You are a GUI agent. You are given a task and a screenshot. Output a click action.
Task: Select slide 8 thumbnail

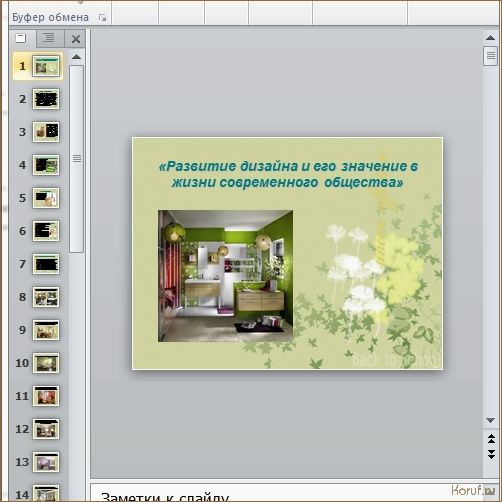coord(46,297)
